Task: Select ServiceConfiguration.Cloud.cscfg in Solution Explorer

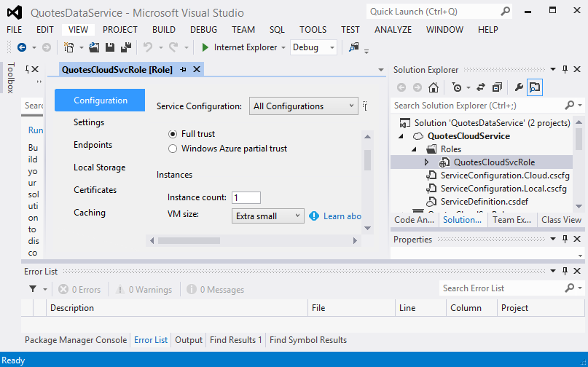Action: (x=505, y=175)
